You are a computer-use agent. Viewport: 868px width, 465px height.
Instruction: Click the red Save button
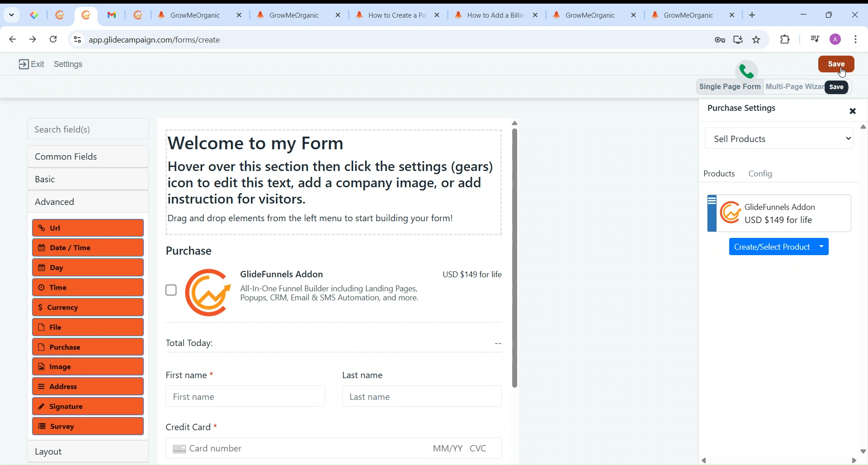pos(836,64)
